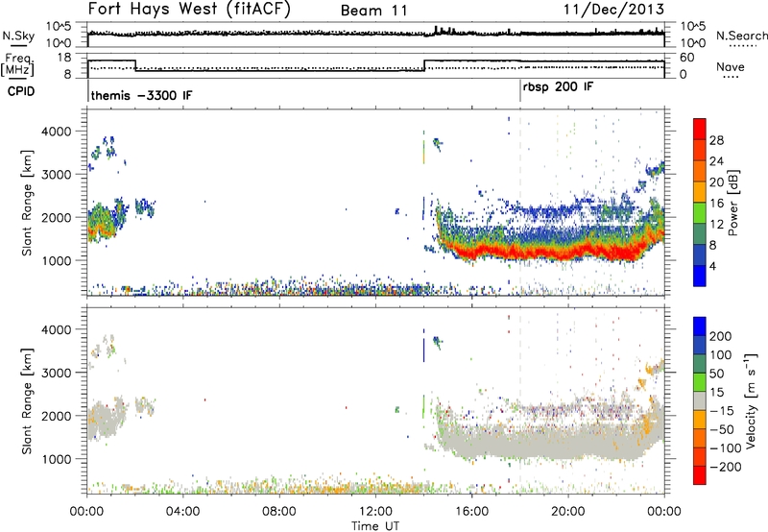Click the '12:00' time axis tick label

pos(375,511)
